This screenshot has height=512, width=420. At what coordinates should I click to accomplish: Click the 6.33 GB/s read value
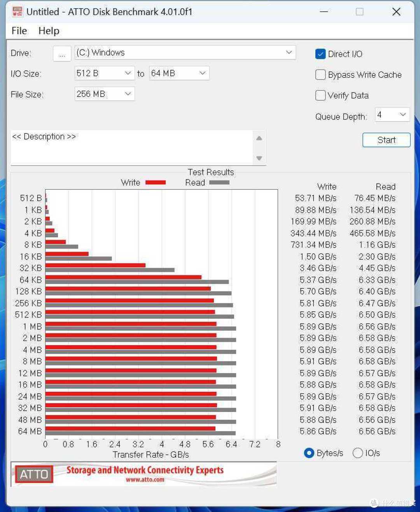click(377, 280)
